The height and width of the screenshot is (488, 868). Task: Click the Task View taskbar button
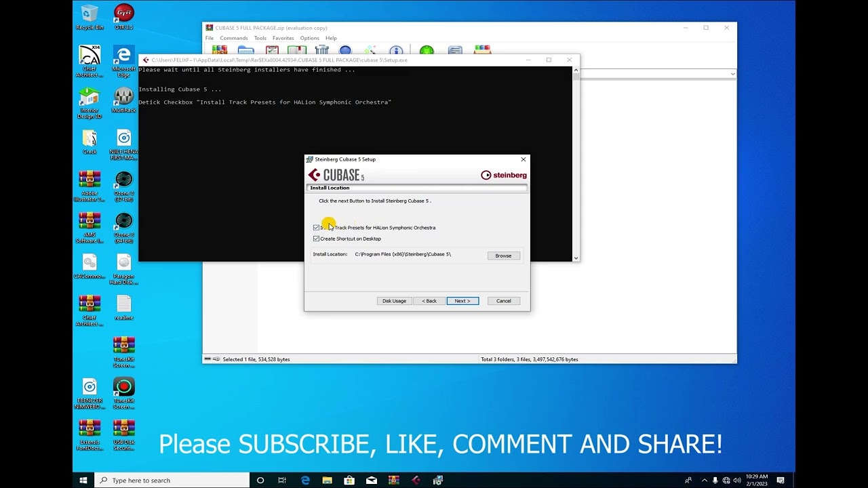282,480
